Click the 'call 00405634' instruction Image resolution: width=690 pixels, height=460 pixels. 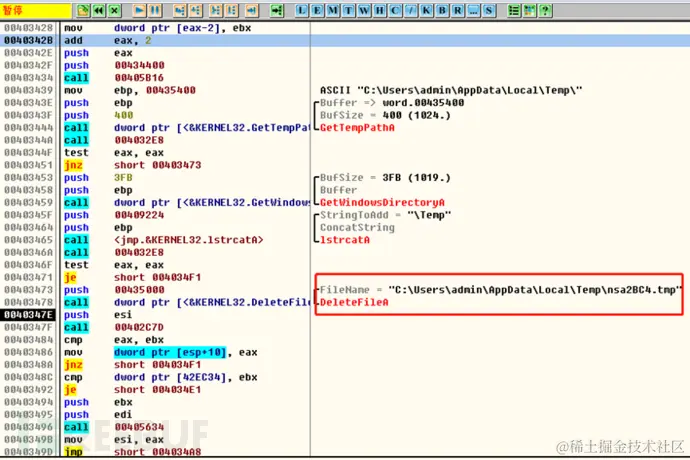(114, 427)
